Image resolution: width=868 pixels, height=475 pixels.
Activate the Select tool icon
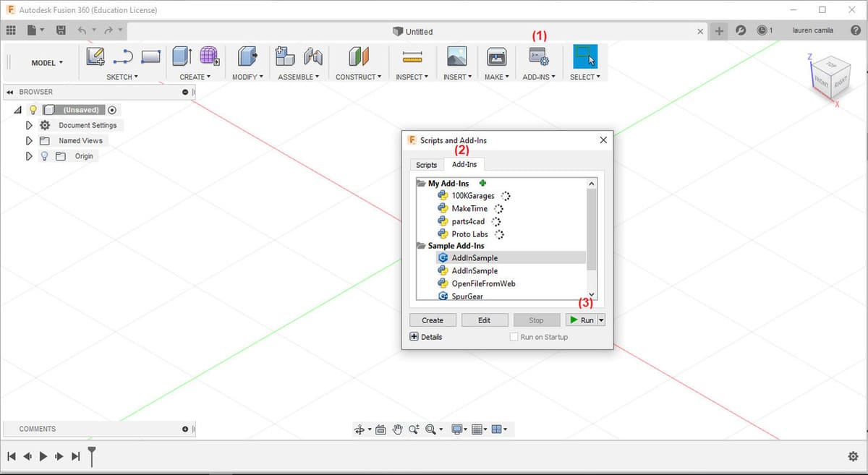(585, 56)
